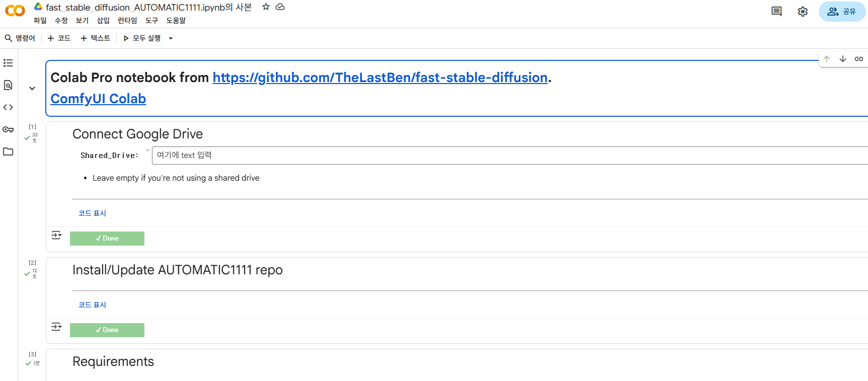Open the ComfyUI Colab link
Image resolution: width=868 pixels, height=381 pixels.
click(x=98, y=99)
